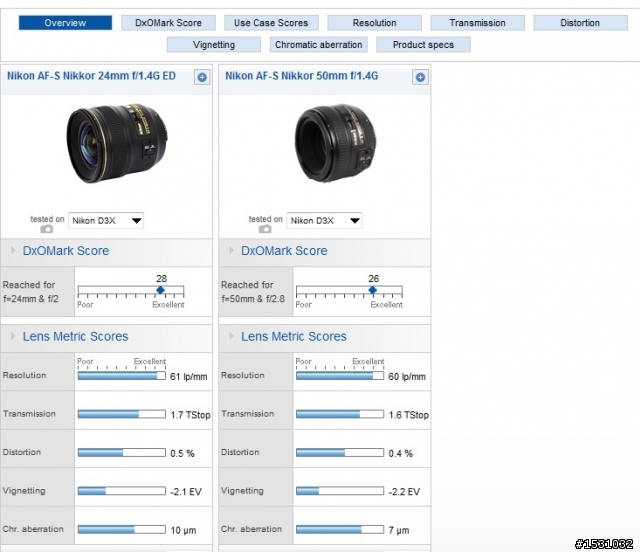Screen dimensions: 640x552
Task: Open the Distortion tab
Action: click(580, 23)
